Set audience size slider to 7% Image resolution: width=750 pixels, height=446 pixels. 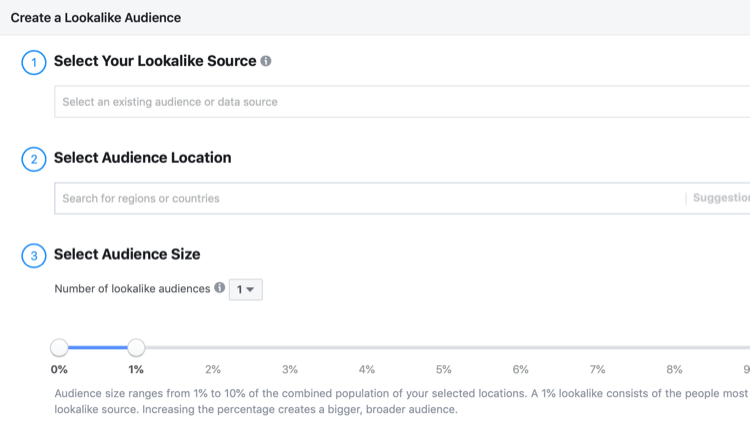598,348
